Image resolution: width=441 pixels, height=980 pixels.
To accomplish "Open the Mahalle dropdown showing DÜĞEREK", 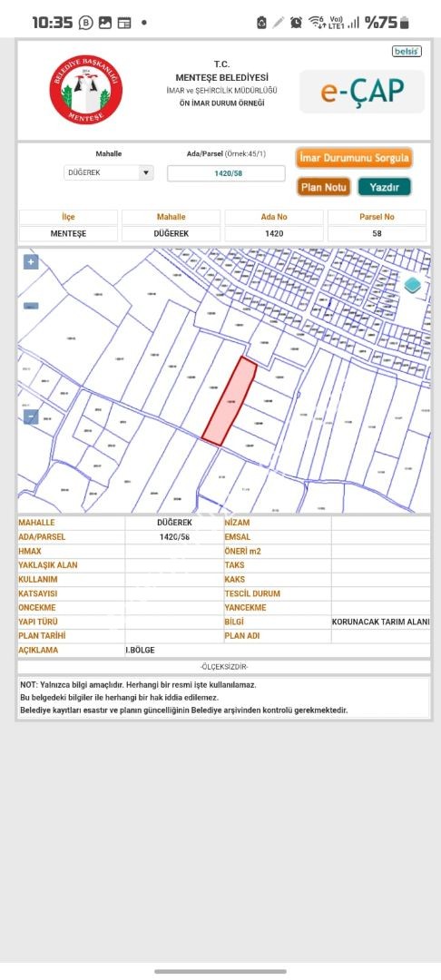I will (x=109, y=172).
